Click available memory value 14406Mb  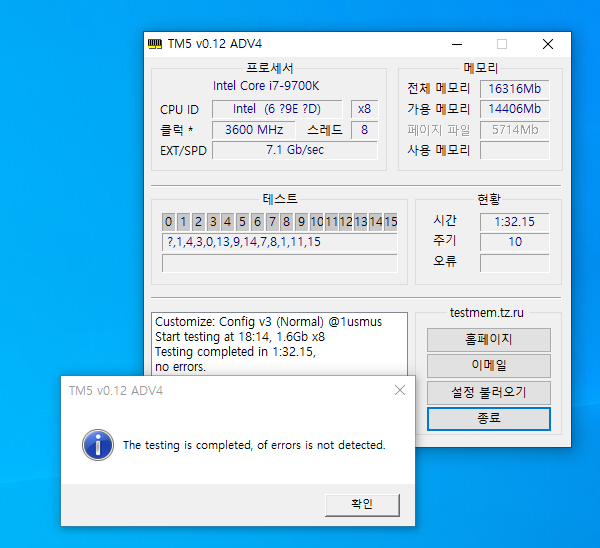[515, 109]
